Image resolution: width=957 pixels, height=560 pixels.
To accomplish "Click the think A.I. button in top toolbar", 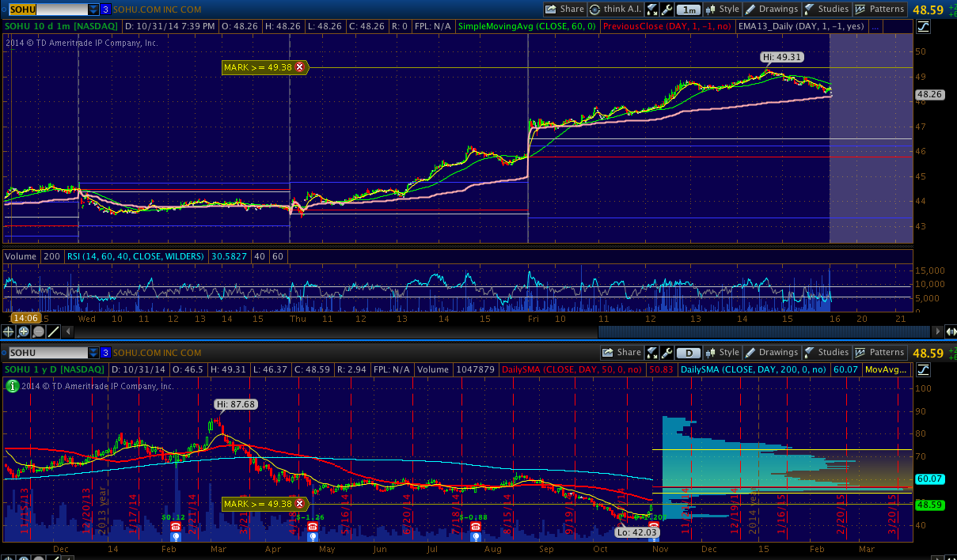I will pyautogui.click(x=614, y=9).
